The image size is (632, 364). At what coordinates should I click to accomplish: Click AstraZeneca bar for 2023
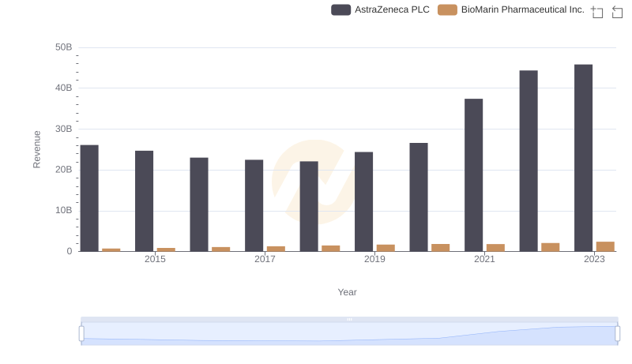pyautogui.click(x=583, y=158)
